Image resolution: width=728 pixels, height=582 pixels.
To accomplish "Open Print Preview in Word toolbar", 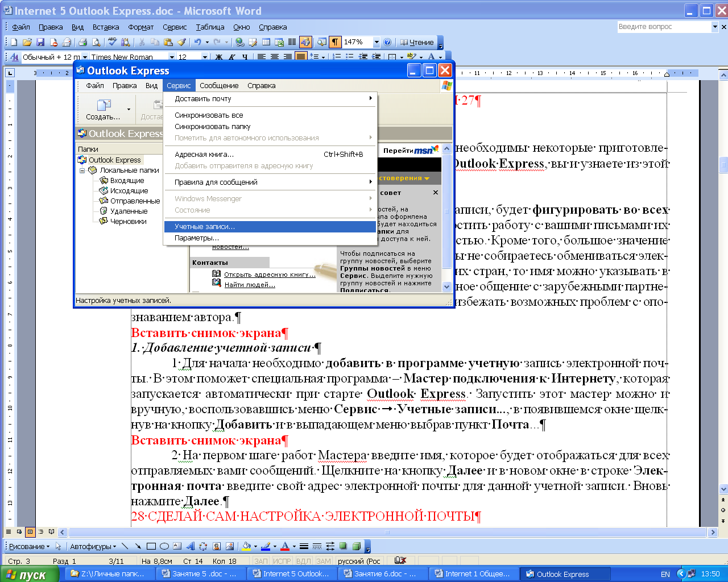I will coord(96,42).
